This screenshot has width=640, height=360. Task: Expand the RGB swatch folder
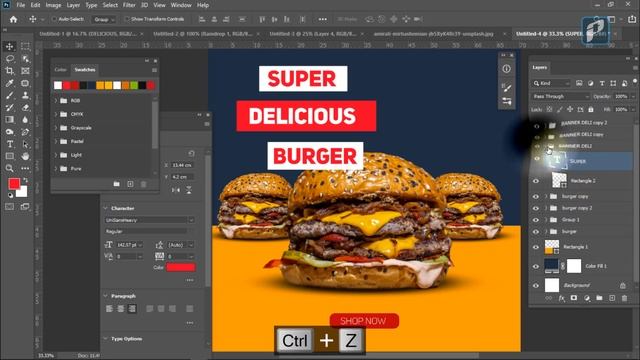tap(56, 100)
